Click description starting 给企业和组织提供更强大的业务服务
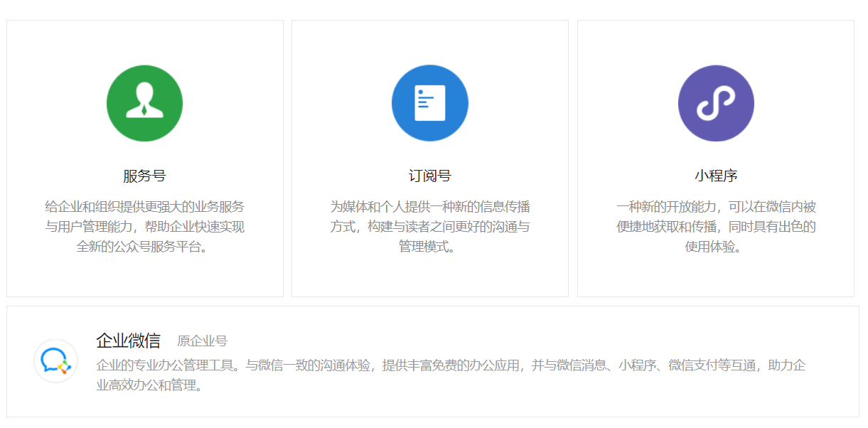 tap(145, 227)
